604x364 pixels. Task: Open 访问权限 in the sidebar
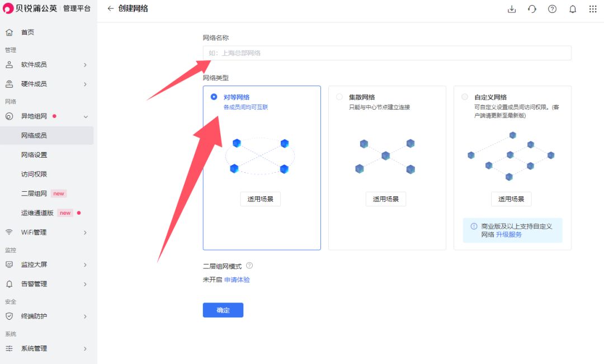[x=34, y=174]
